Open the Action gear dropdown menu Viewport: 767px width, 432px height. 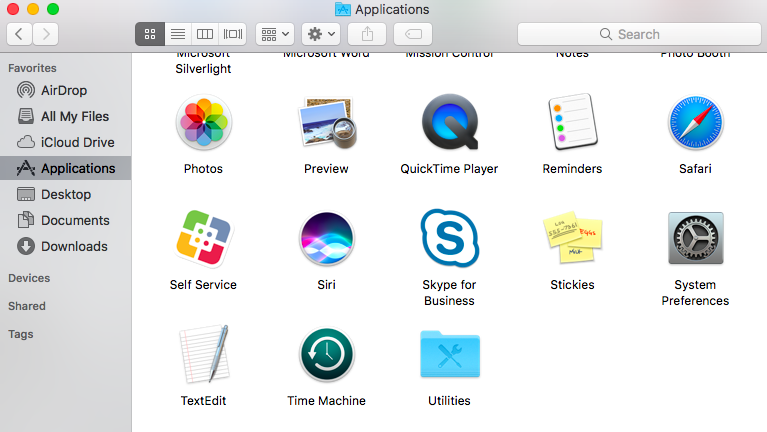click(x=321, y=34)
